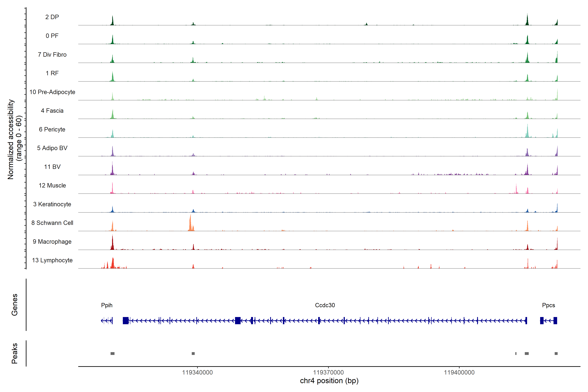Image resolution: width=588 pixels, height=392 pixels.
Task: Click the 119340000 axis tick label
Action: pos(197,373)
